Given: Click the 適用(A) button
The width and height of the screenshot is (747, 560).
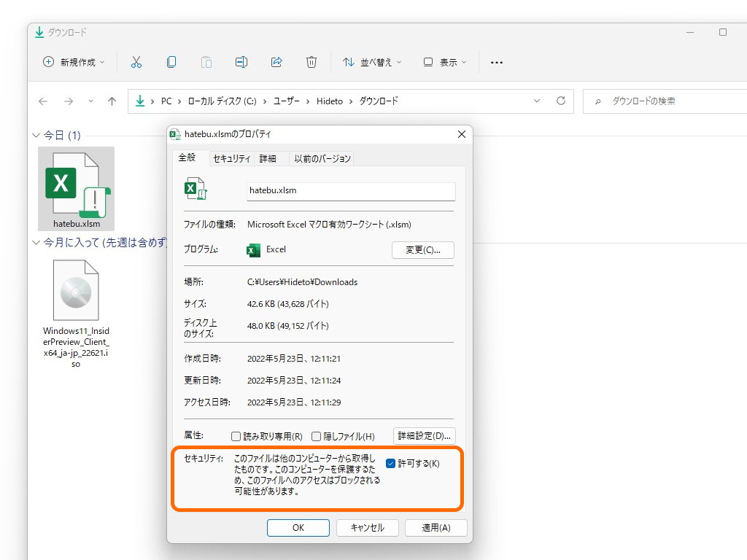Looking at the screenshot, I should click(436, 528).
